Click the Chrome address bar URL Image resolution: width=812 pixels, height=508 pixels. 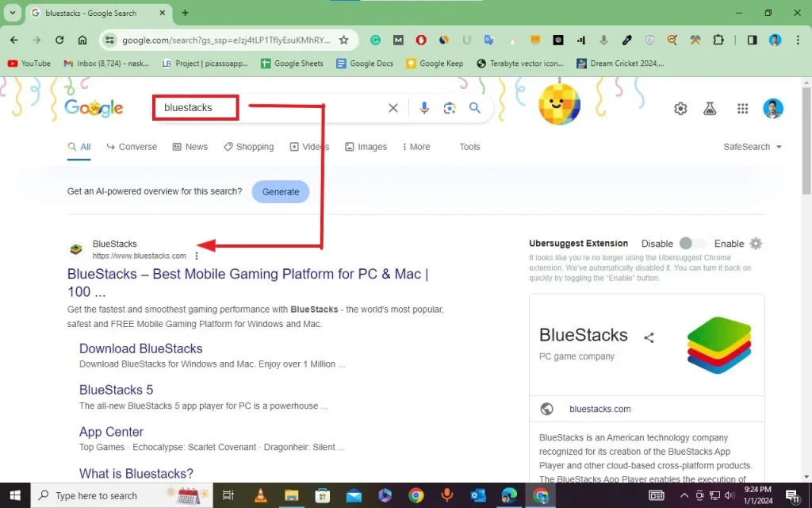[x=226, y=40]
